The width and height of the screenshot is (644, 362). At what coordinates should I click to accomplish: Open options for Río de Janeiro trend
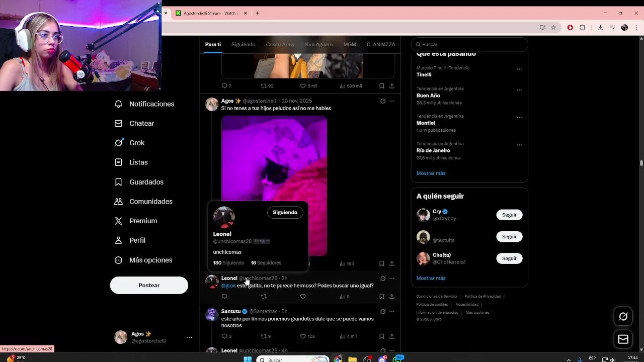click(x=519, y=145)
